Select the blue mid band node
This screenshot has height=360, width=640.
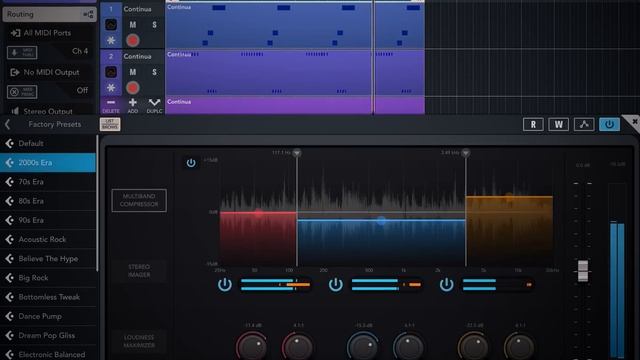pyautogui.click(x=381, y=221)
